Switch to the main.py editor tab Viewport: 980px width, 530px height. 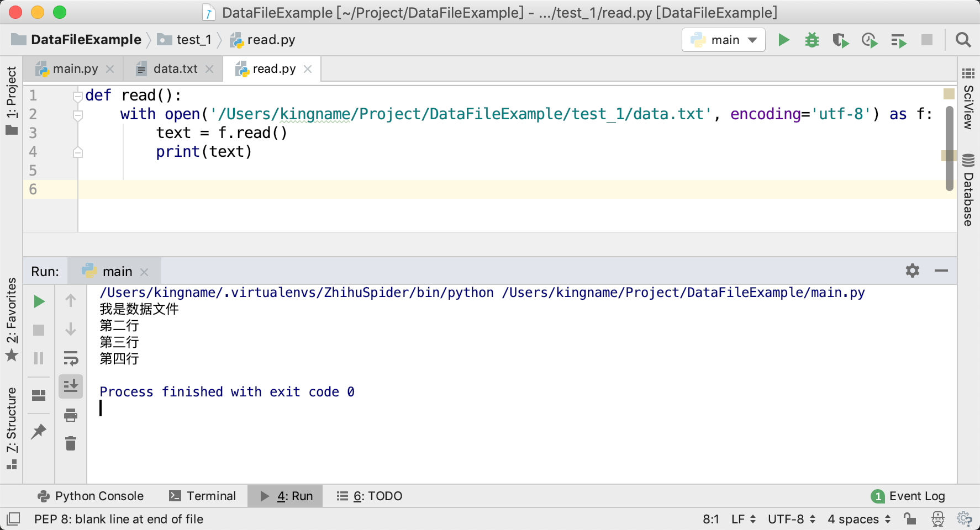pos(75,69)
